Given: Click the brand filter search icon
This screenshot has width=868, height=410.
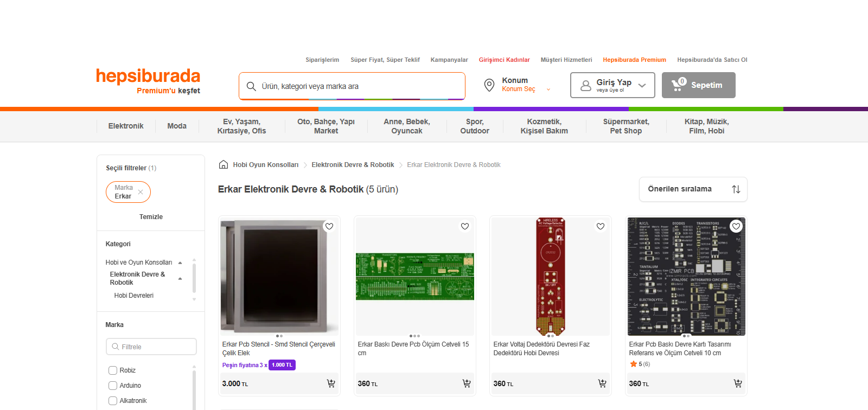Looking at the screenshot, I should [x=116, y=347].
